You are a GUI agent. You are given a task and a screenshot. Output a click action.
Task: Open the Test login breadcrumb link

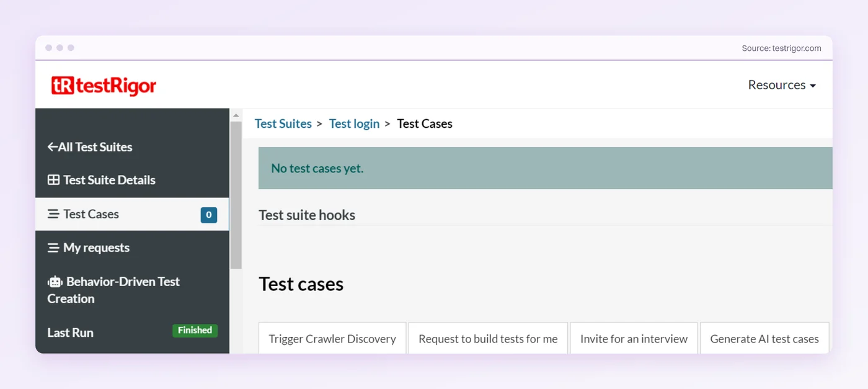click(354, 123)
